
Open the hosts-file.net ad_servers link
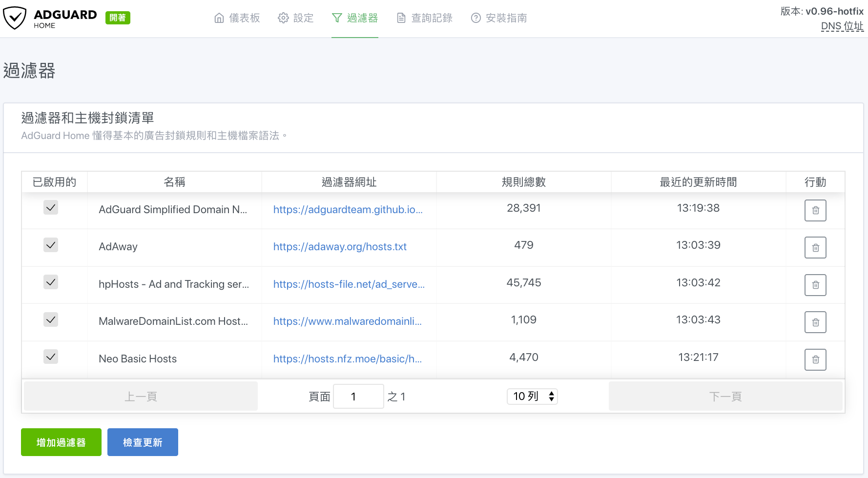tap(349, 284)
